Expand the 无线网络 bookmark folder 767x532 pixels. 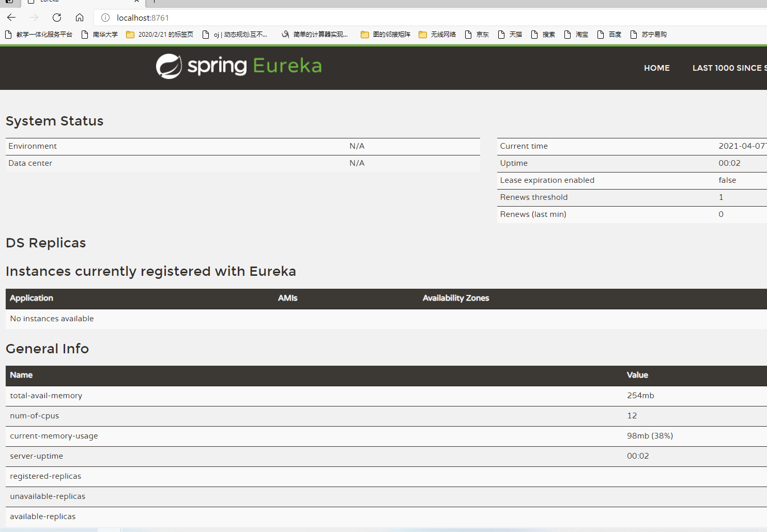tap(437, 35)
